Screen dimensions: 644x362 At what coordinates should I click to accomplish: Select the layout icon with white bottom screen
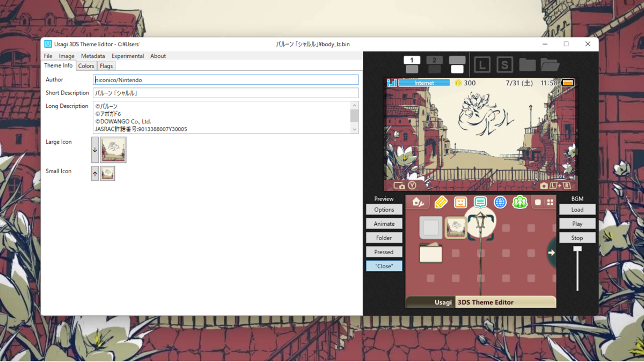point(457,64)
